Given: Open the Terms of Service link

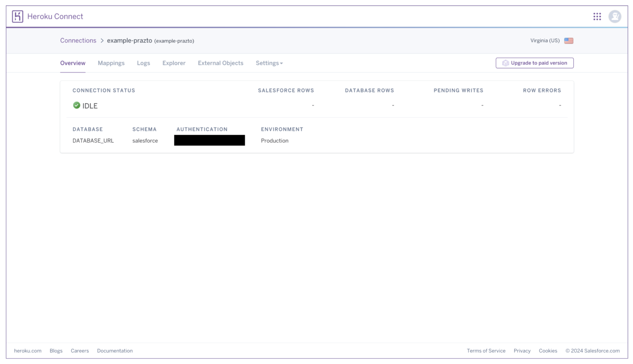Looking at the screenshot, I should 486,350.
